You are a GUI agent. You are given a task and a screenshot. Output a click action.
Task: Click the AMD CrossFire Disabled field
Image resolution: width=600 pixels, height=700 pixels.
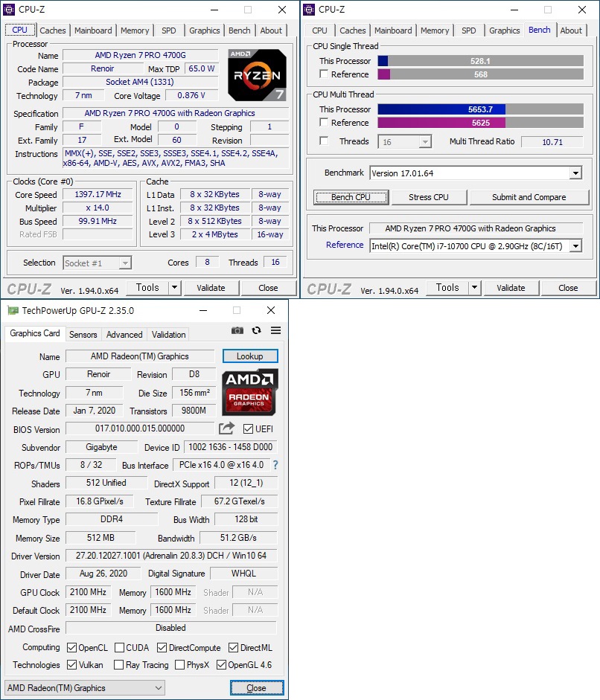pos(171,628)
